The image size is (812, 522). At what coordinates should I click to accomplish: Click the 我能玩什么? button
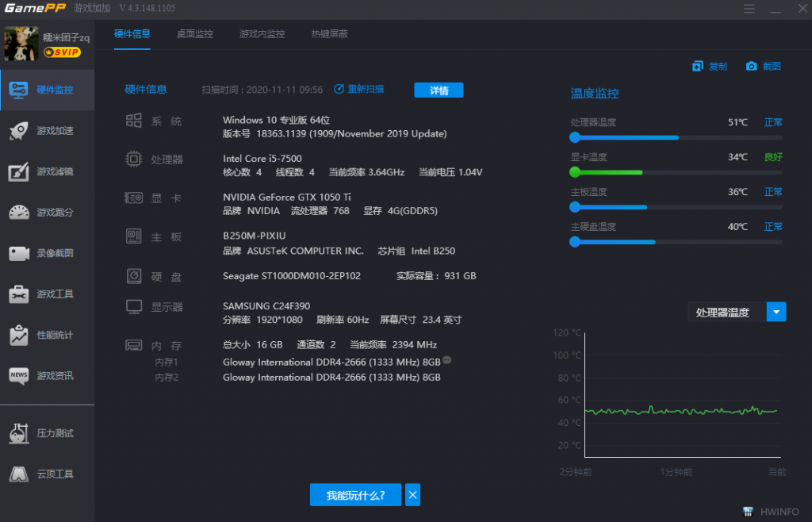click(x=355, y=495)
